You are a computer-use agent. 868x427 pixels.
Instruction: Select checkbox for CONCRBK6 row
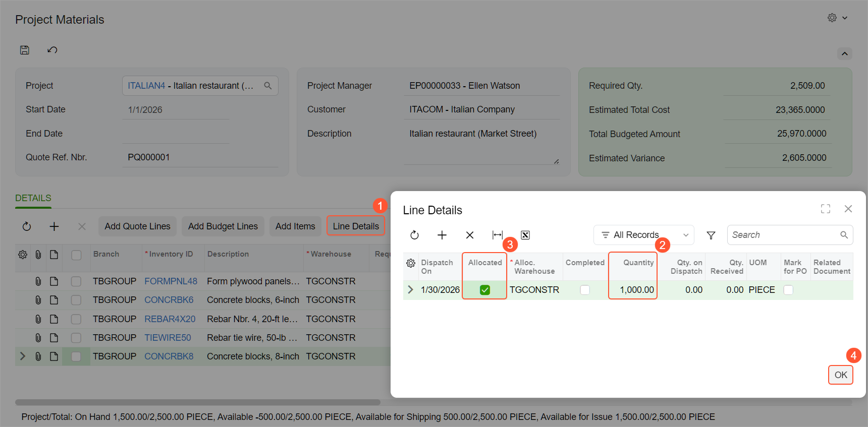(x=76, y=300)
